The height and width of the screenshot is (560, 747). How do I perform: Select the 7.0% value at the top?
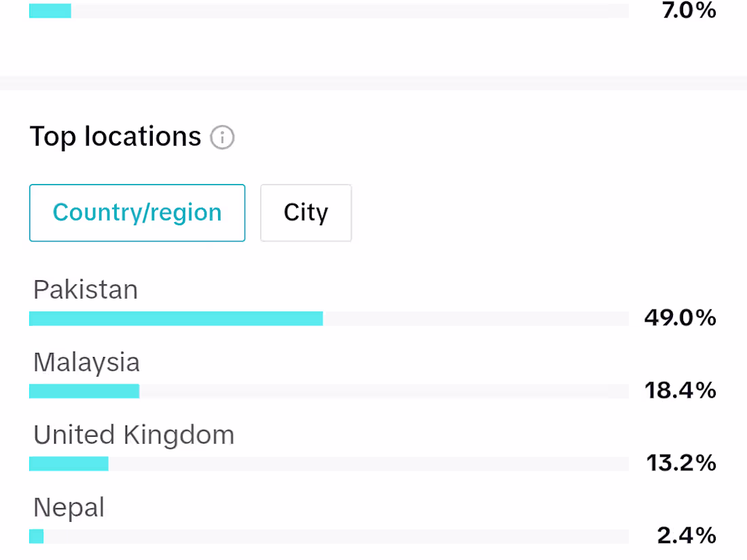tap(689, 10)
